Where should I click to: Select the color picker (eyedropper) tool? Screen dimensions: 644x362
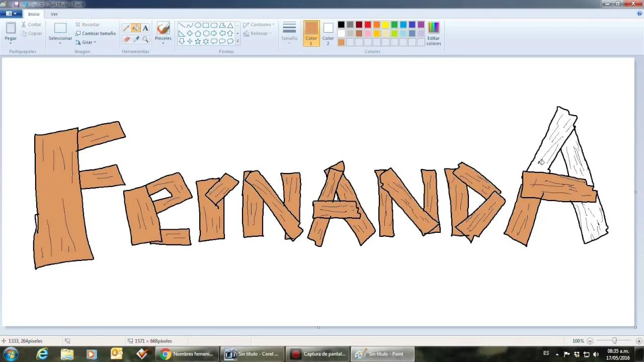136,38
